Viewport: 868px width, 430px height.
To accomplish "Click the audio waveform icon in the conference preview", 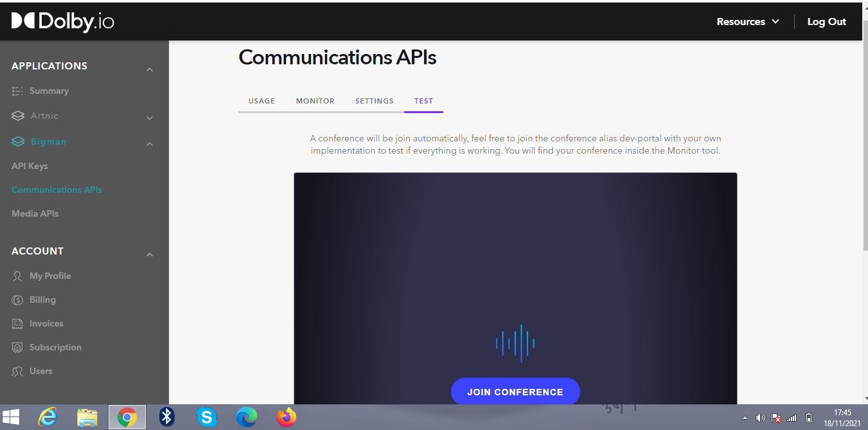I will tap(515, 343).
